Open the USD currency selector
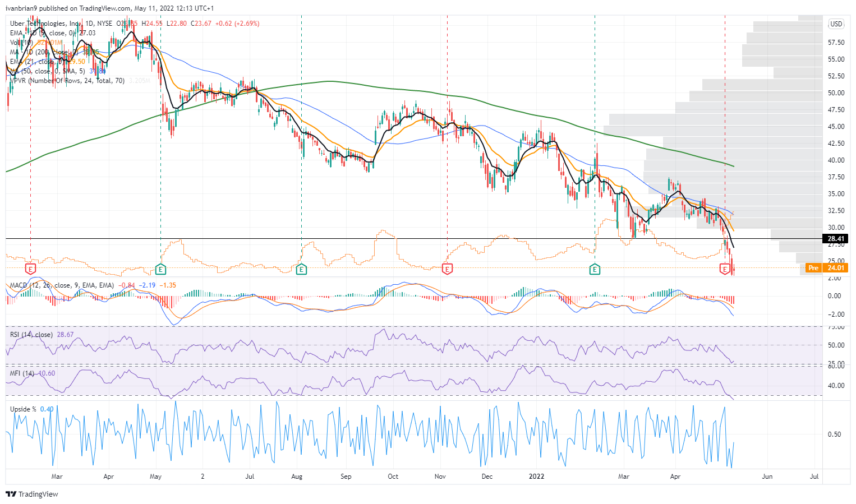Image resolution: width=856 pixels, height=504 pixels. 836,24
